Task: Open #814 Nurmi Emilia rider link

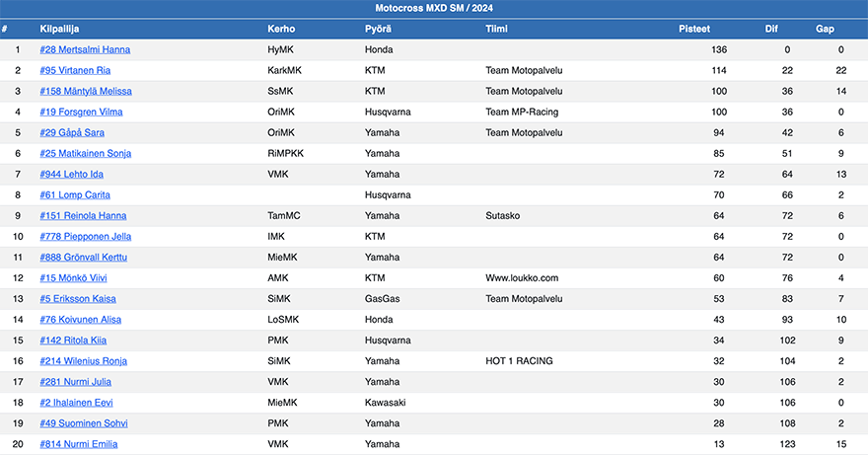Action: 79,444
